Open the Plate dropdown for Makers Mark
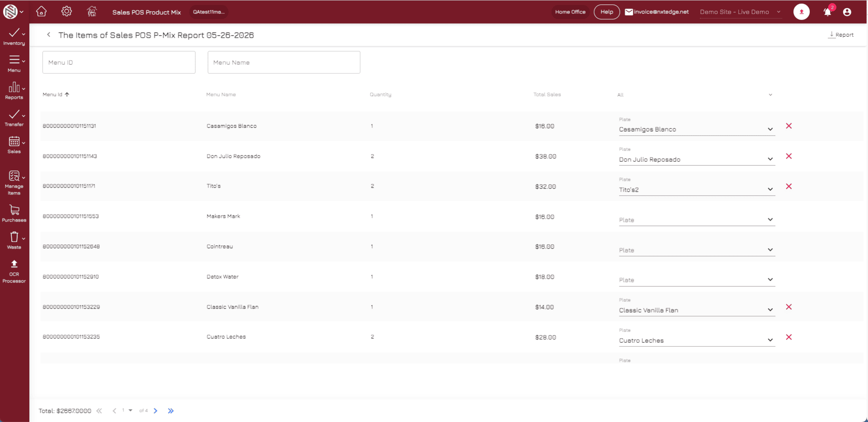The image size is (868, 422). click(697, 220)
